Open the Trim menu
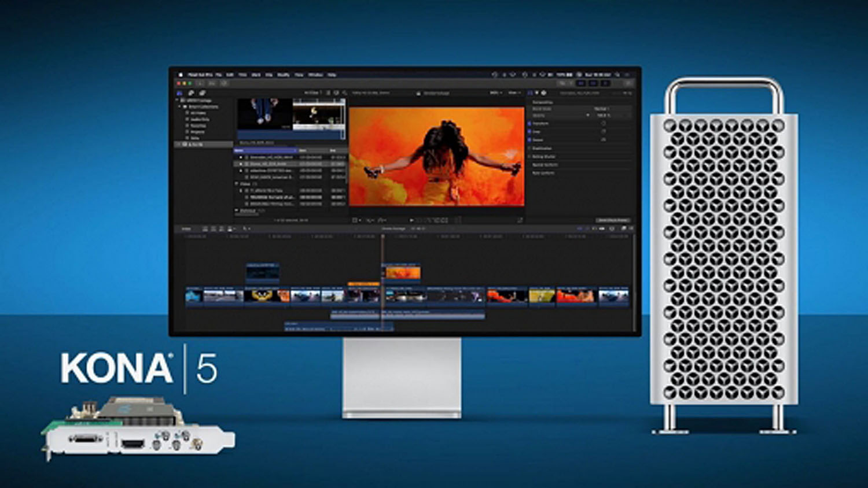The height and width of the screenshot is (488, 868). 242,75
